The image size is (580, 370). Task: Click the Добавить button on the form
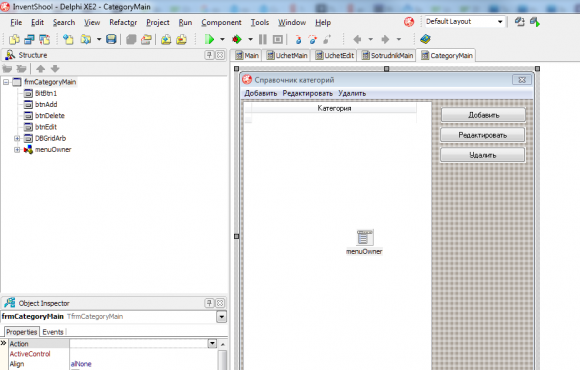tap(483, 115)
